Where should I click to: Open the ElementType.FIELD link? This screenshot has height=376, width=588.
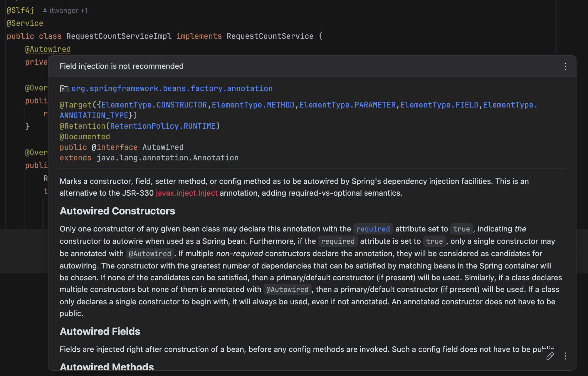tap(439, 105)
